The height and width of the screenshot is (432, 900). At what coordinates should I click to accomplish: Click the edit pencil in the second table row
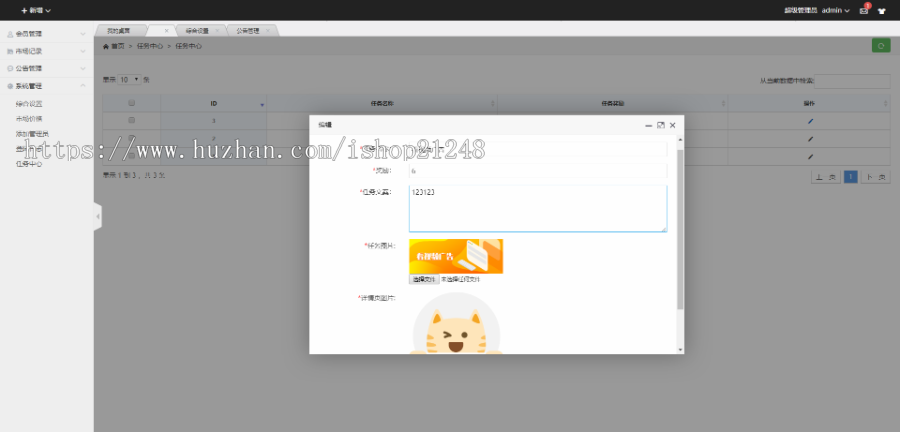pyautogui.click(x=811, y=139)
